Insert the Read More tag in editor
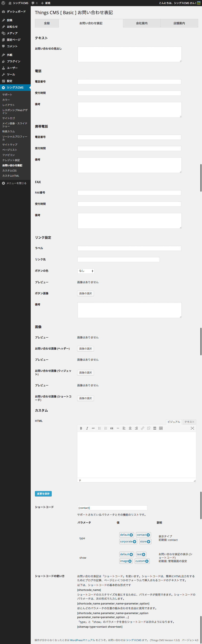This screenshot has width=202, height=644. tap(155, 428)
